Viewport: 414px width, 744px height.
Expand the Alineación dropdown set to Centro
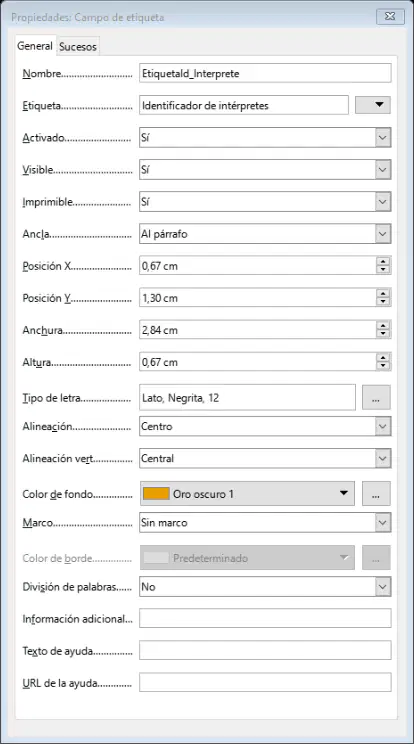click(383, 426)
